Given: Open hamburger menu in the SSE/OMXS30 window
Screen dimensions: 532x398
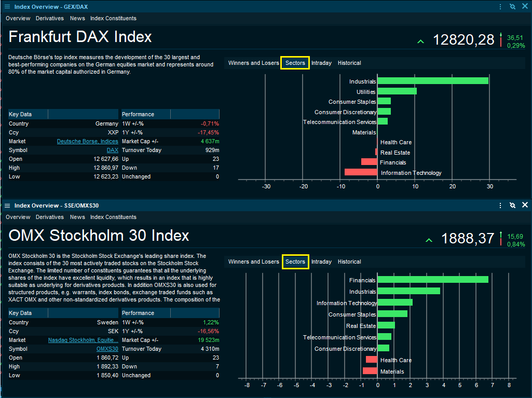Looking at the screenshot, I should coord(7,205).
